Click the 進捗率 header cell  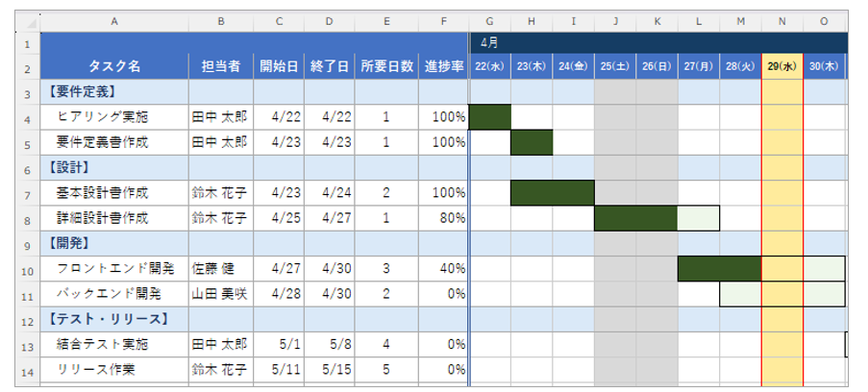click(x=443, y=66)
